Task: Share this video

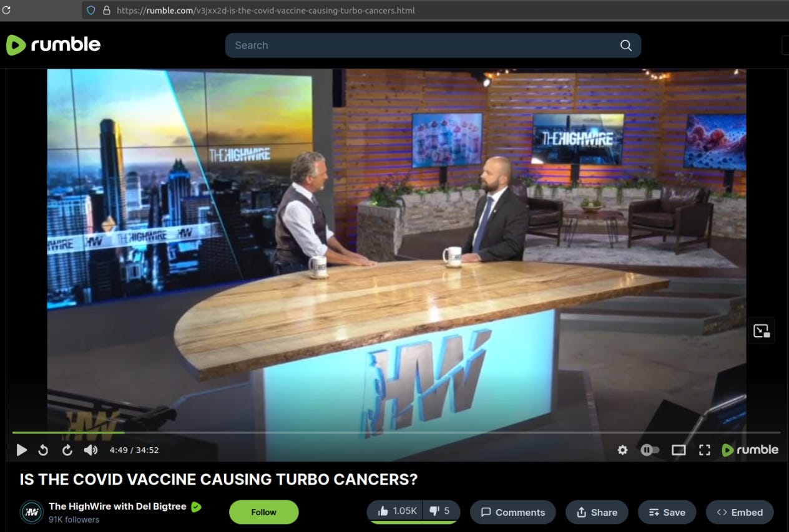Action: pyautogui.click(x=597, y=512)
